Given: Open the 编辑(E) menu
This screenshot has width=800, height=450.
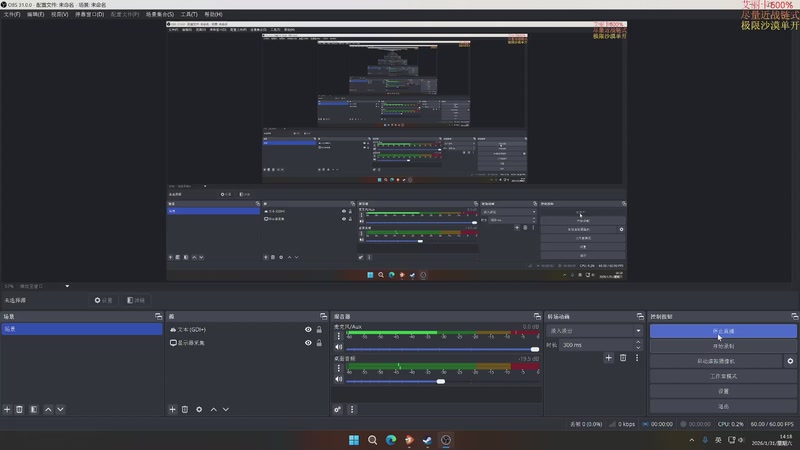Looking at the screenshot, I should click(35, 14).
